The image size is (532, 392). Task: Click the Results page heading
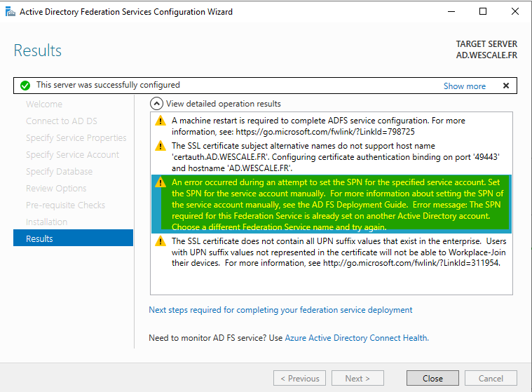[38, 50]
